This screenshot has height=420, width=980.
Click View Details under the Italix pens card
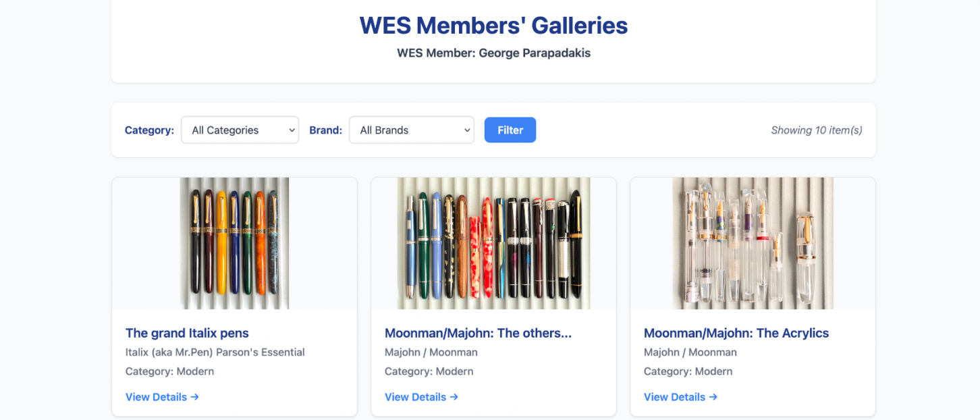click(156, 396)
